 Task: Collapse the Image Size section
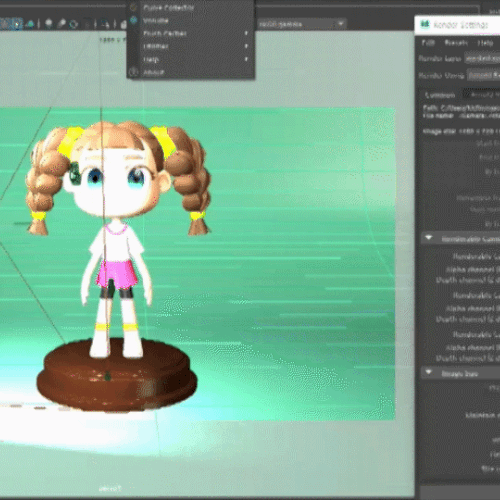429,372
